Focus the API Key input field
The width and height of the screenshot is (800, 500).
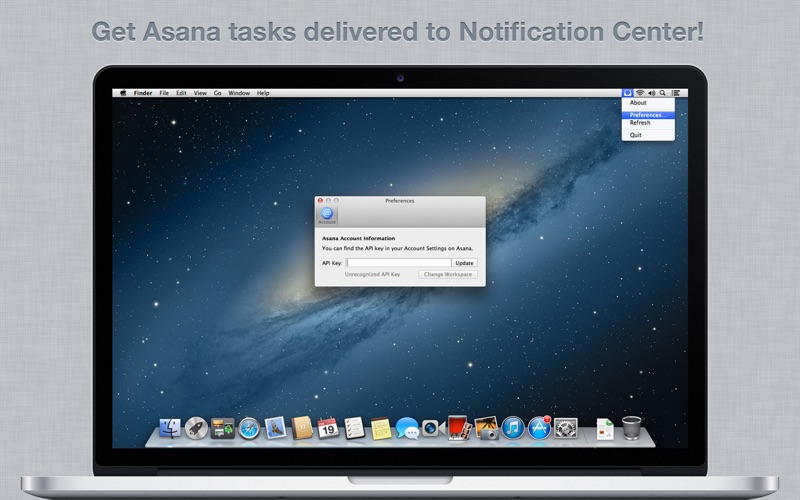pos(398,263)
